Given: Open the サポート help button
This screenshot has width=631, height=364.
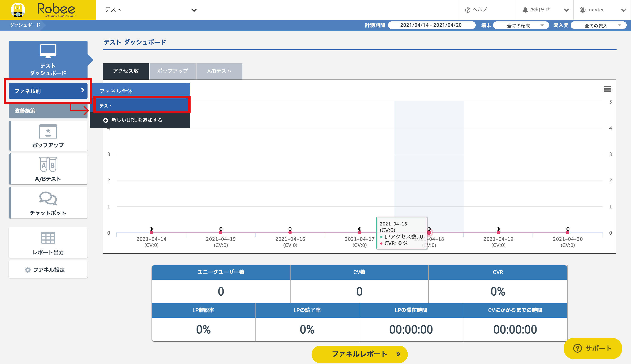Looking at the screenshot, I should click(x=592, y=348).
